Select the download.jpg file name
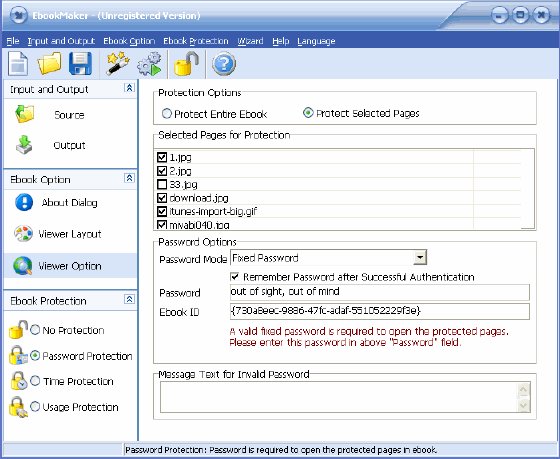 coord(199,198)
